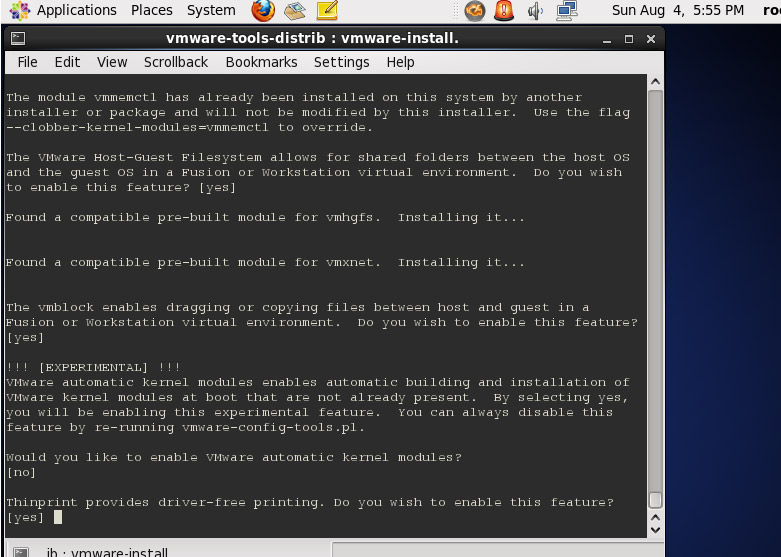Viewport: 781px width, 557px height.
Task: Open the File menu in terminal
Action: tap(27, 62)
